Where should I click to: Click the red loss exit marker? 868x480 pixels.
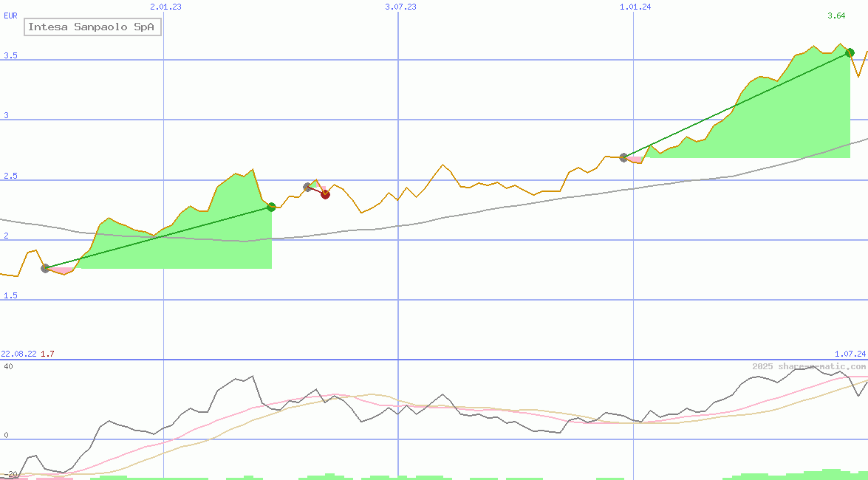pyautogui.click(x=326, y=194)
